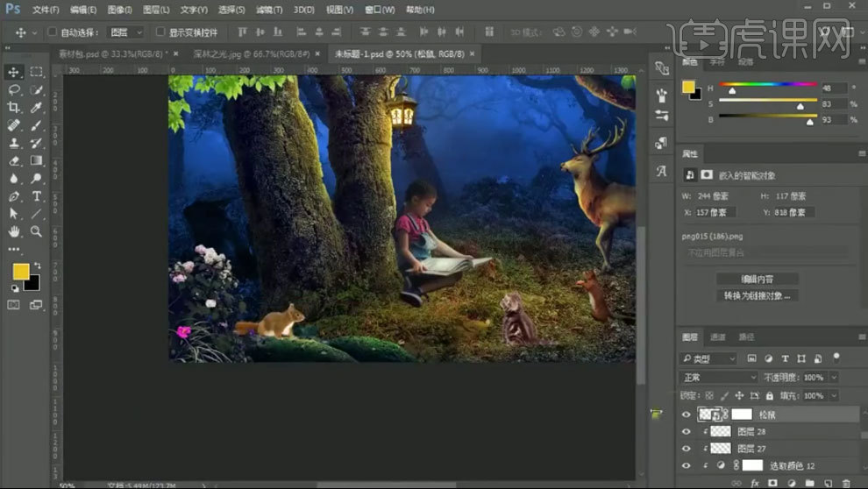This screenshot has height=489, width=868.
Task: Enable the 显示变换控件 checkbox
Action: (x=160, y=32)
